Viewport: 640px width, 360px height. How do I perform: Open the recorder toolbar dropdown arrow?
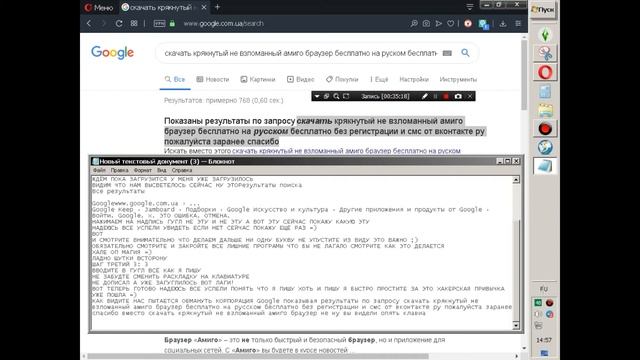[317, 96]
